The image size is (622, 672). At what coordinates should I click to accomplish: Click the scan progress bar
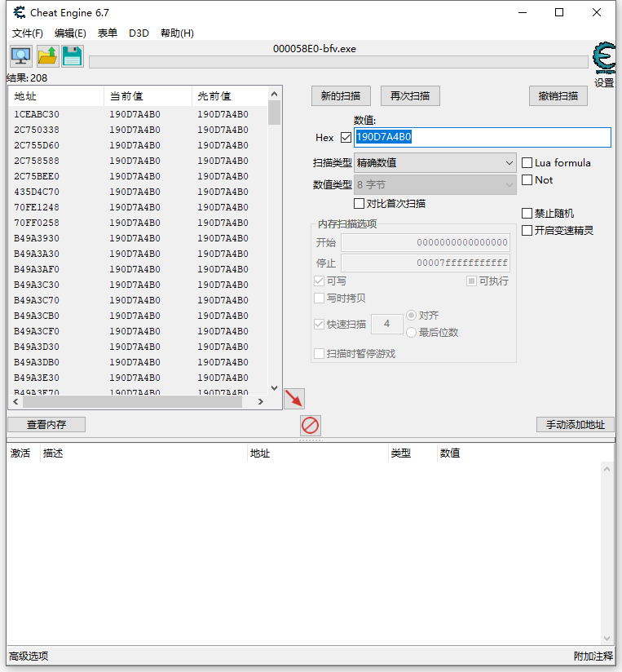click(338, 62)
